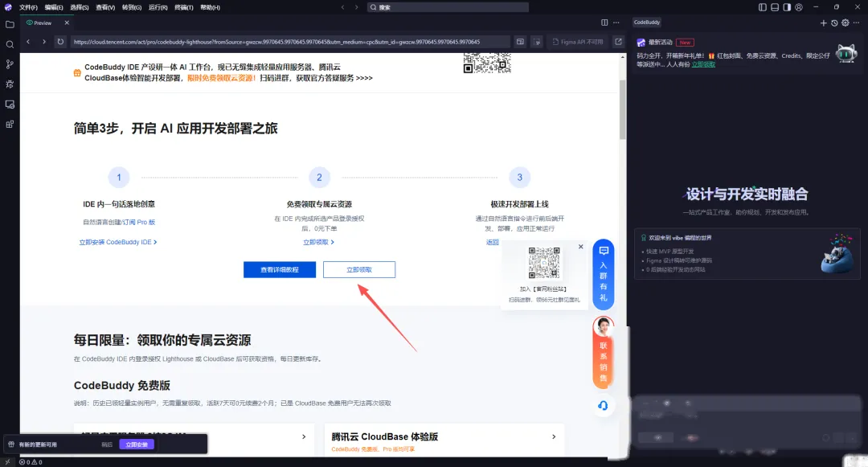Open the Source Control branch icon
Screen dimensions: 868x467
pos(10,64)
